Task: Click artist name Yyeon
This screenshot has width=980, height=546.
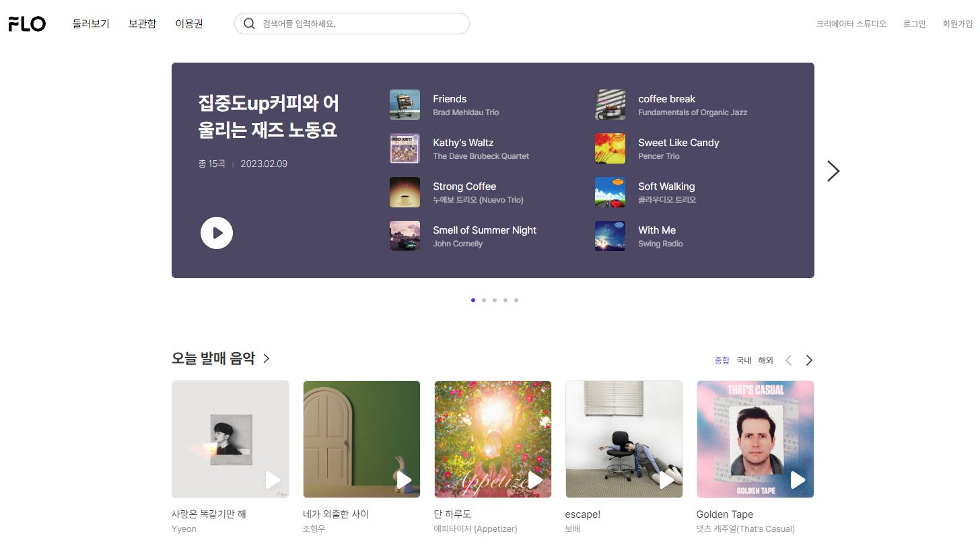Action: pyautogui.click(x=184, y=529)
